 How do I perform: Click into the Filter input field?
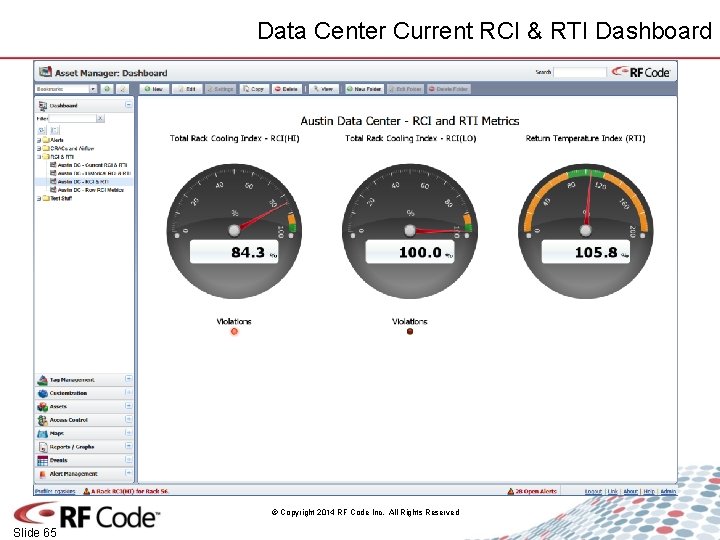[72, 118]
